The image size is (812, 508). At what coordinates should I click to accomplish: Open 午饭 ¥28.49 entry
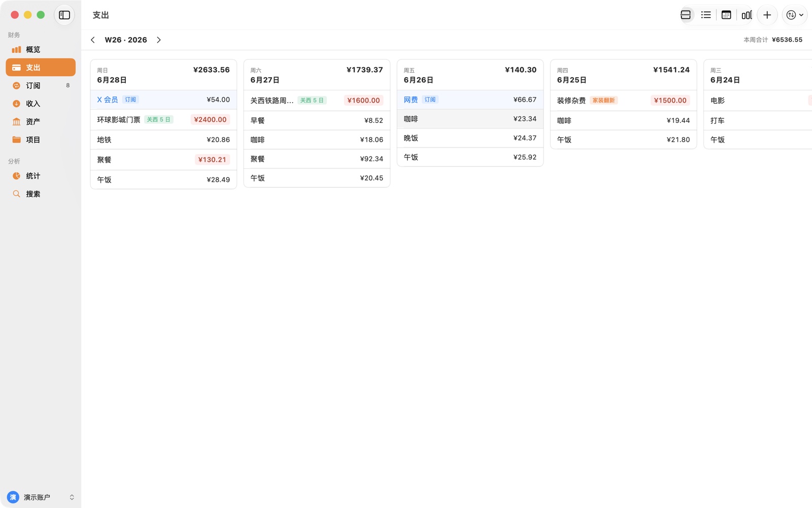click(x=163, y=179)
